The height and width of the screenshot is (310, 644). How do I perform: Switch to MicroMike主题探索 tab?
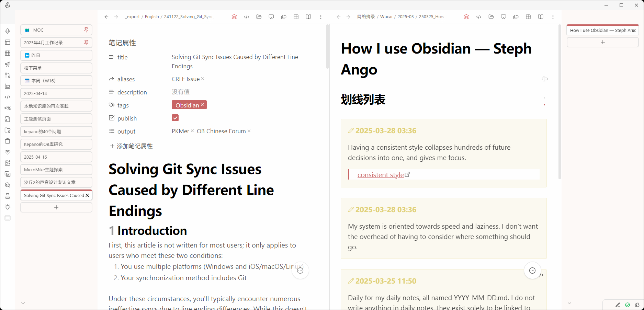coord(56,170)
